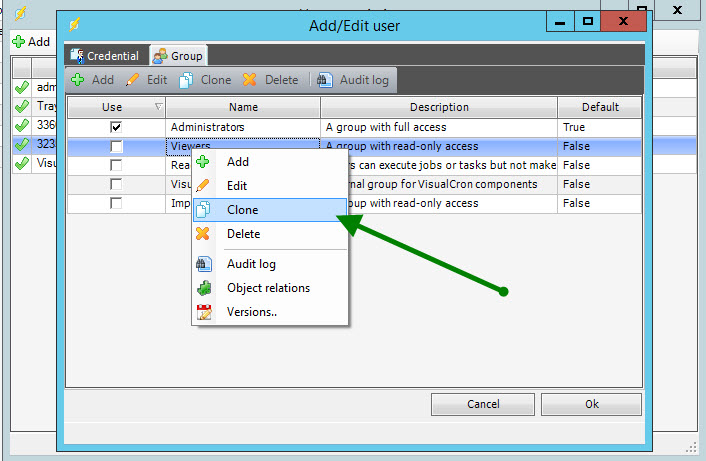706x461 pixels.
Task: Click the pencil Edit toolbar icon
Action: tap(132, 80)
